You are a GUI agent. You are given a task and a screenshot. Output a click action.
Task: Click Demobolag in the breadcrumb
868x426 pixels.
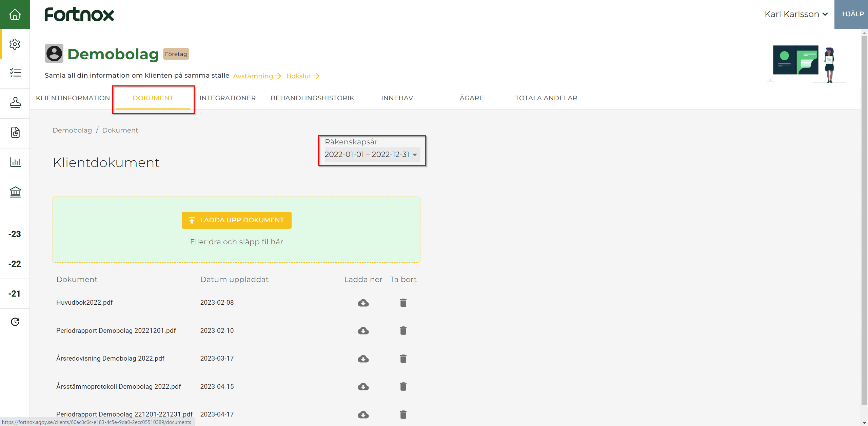pyautogui.click(x=72, y=130)
